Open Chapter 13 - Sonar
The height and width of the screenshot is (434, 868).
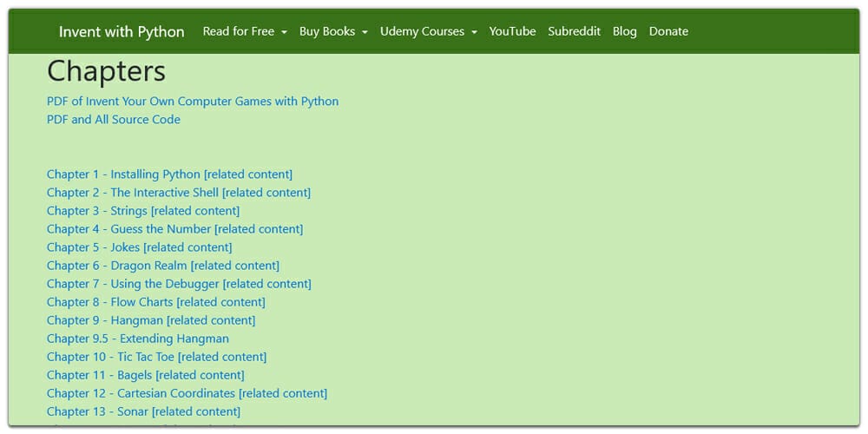point(98,411)
